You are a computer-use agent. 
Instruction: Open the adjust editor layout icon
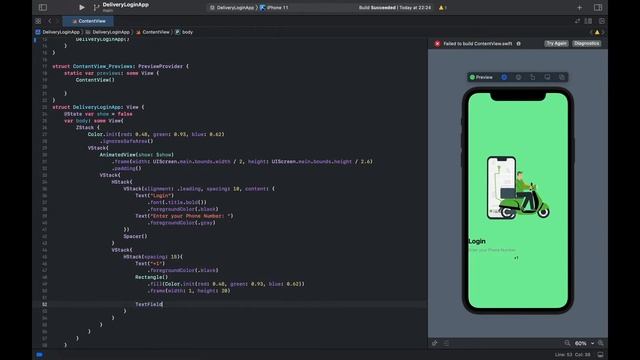coord(588,21)
